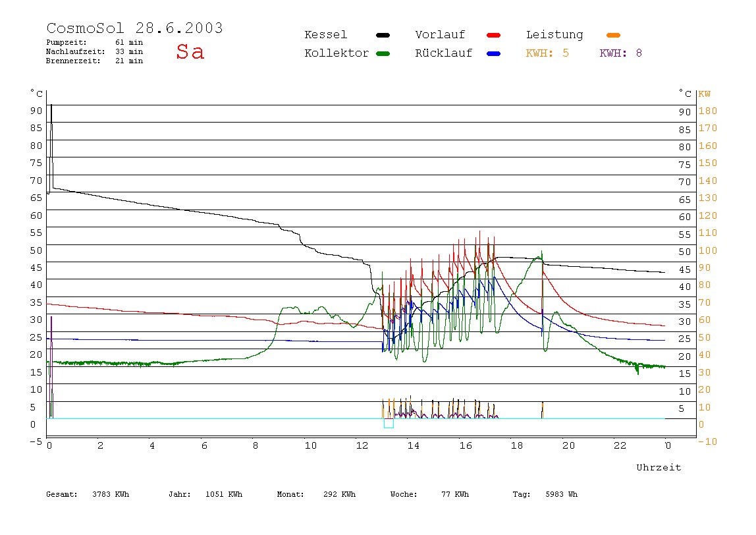Click the black Kessel legend swatch
Screen dimensions: 756x535
[x=383, y=35]
